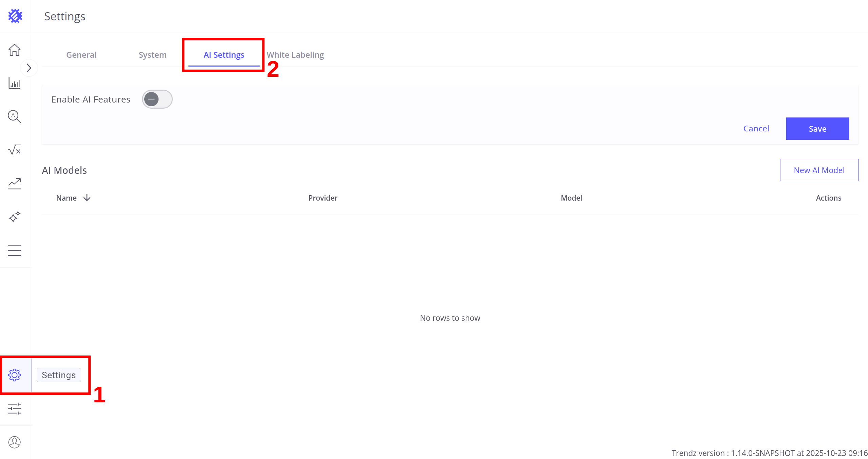
Task: Click the New AI Model button
Action: (819, 170)
